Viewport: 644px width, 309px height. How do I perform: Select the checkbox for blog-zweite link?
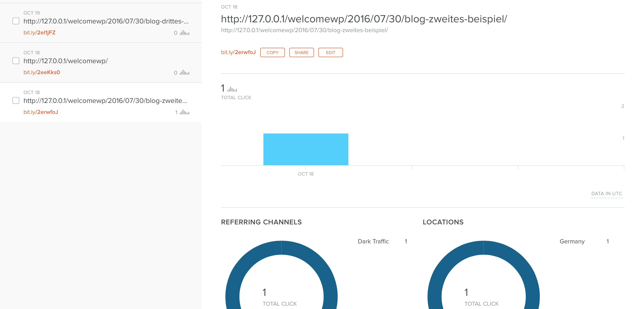[16, 100]
